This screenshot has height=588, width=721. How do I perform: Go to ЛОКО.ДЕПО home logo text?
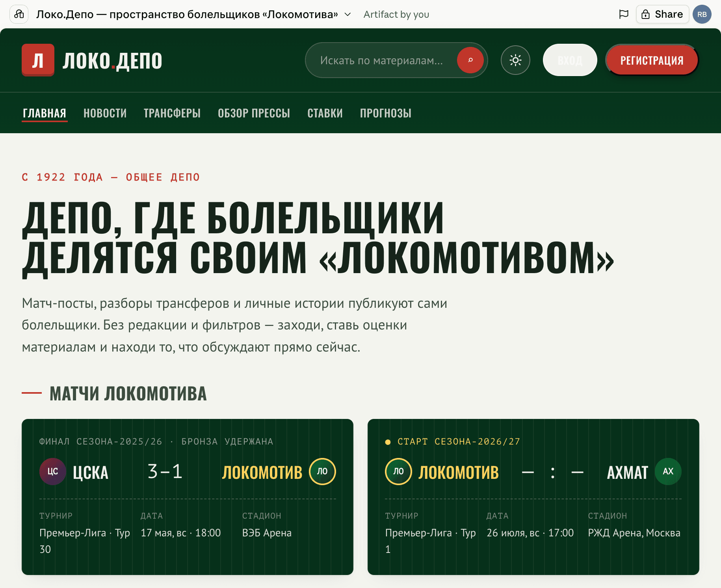pyautogui.click(x=112, y=61)
